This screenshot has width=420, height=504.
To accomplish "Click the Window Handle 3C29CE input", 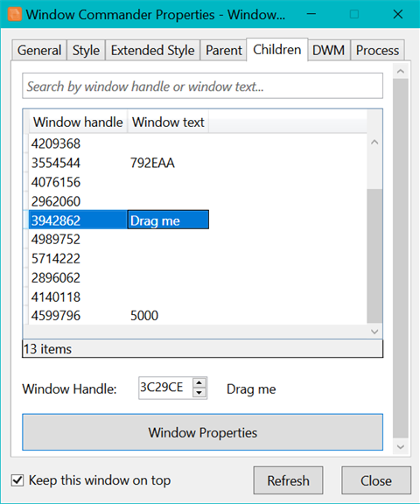I will pyautogui.click(x=165, y=388).
